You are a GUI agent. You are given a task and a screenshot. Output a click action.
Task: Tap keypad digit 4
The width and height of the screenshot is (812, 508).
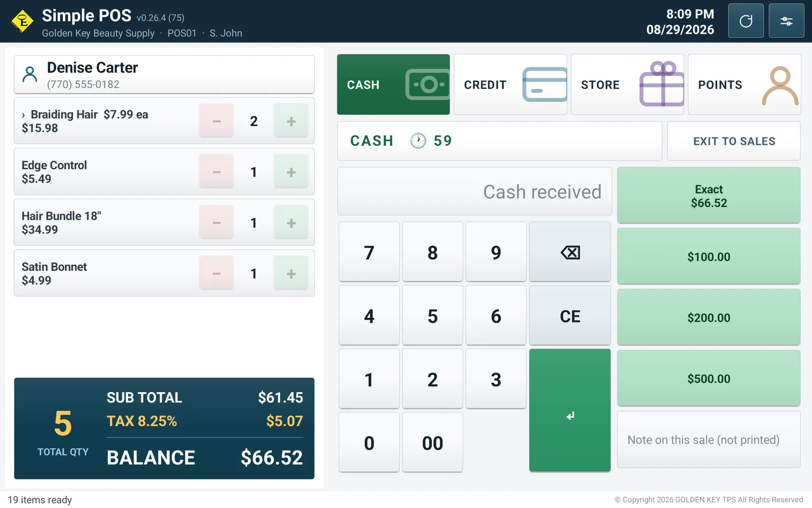[369, 315]
